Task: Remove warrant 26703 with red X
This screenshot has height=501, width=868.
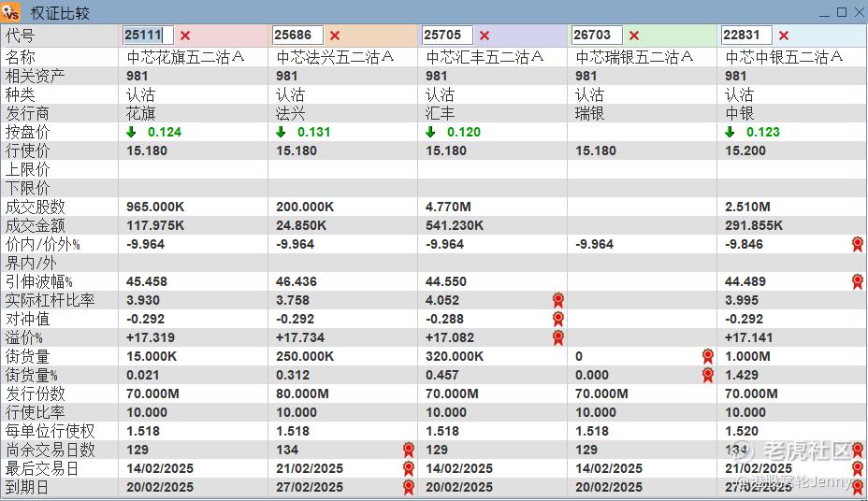Action: click(x=634, y=36)
